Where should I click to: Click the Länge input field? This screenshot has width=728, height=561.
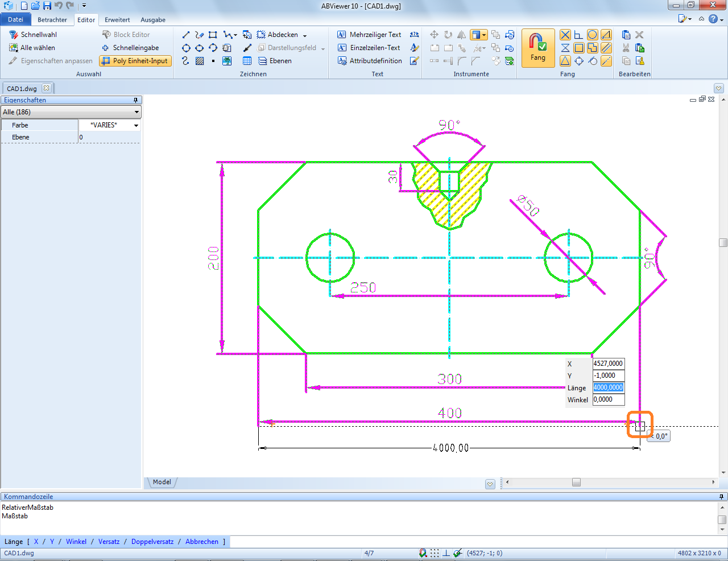point(608,387)
